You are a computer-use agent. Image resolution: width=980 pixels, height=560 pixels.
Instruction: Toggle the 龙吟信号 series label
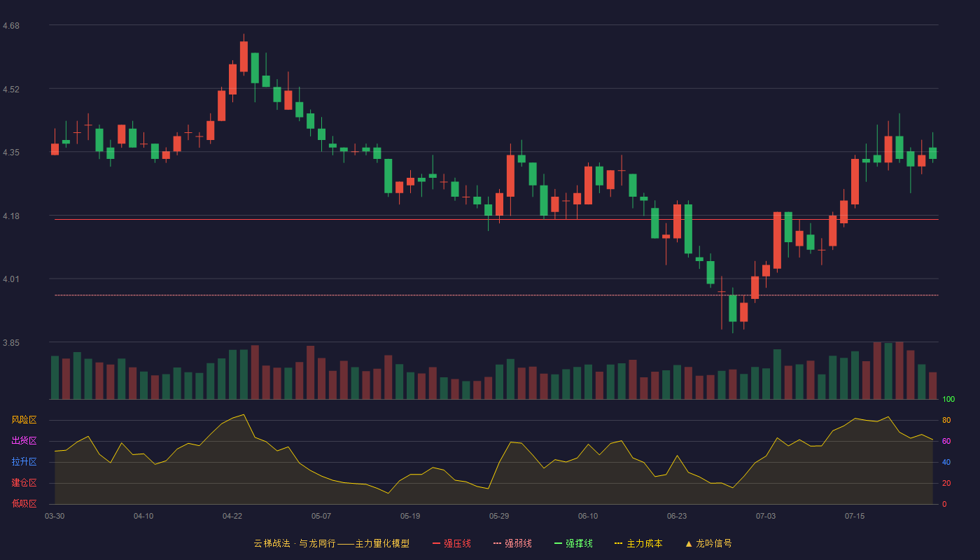point(714,543)
